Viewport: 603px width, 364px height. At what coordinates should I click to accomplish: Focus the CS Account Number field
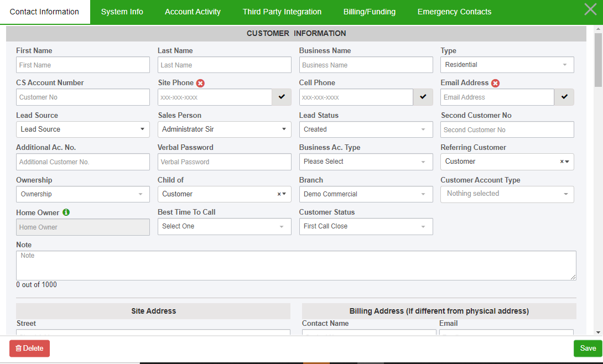tap(82, 97)
